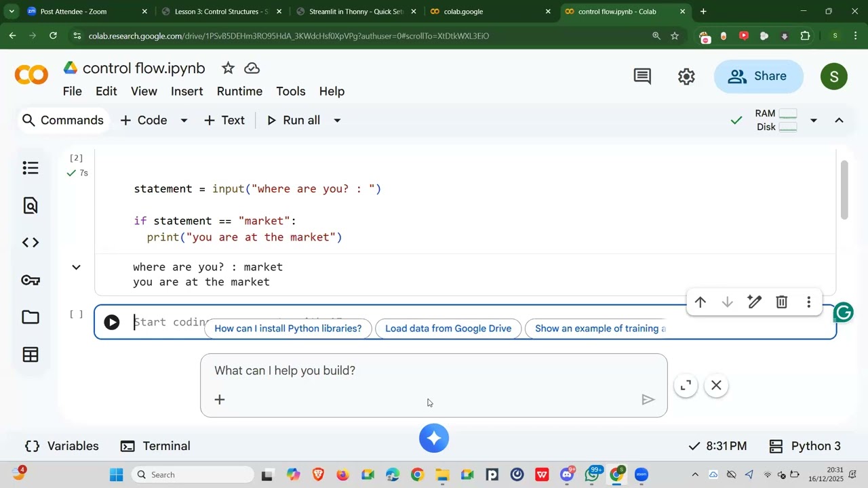
Task: Add attachment with plus icon in prompt
Action: (x=220, y=400)
